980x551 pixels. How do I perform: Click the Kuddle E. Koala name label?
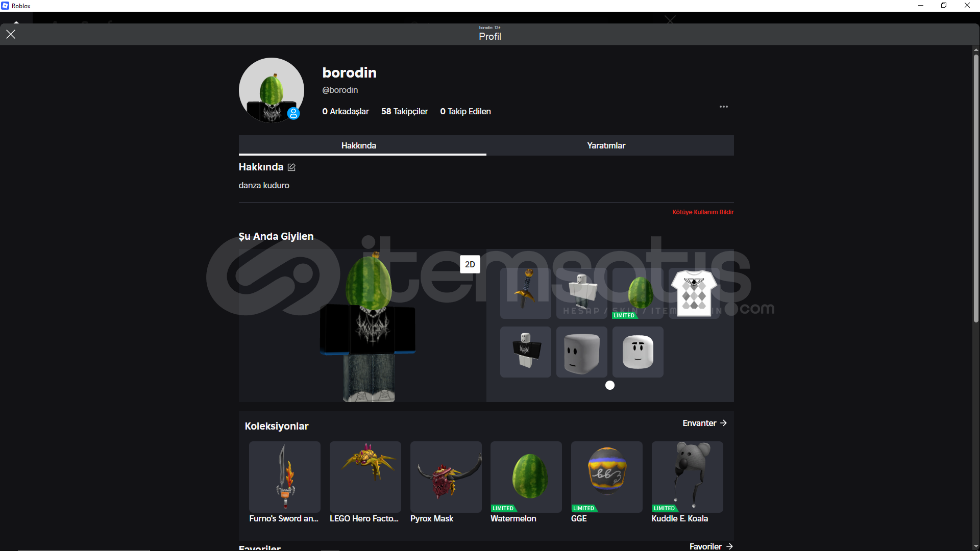coord(680,518)
